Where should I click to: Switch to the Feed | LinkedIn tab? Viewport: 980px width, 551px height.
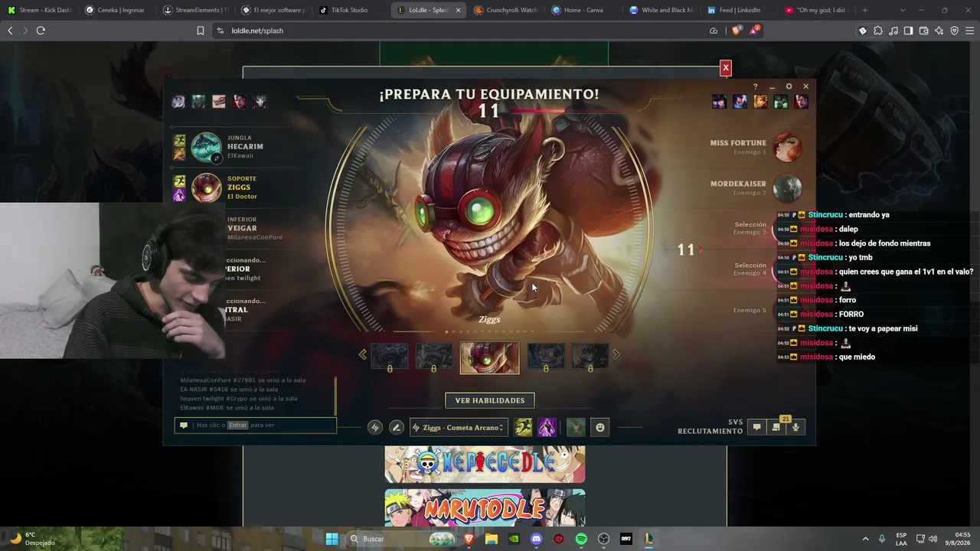click(738, 10)
